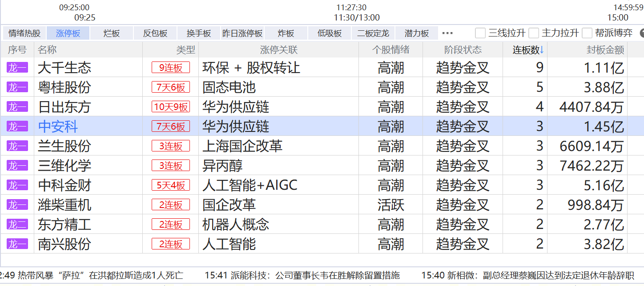The height and width of the screenshot is (286, 644).
Task: Open the 情绪热股 tab
Action: point(24,33)
